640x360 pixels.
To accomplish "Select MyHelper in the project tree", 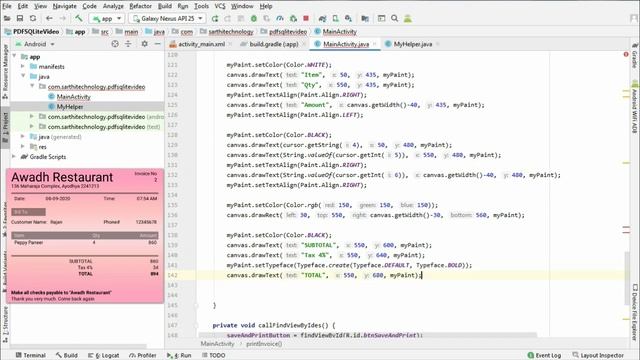I will (70, 107).
